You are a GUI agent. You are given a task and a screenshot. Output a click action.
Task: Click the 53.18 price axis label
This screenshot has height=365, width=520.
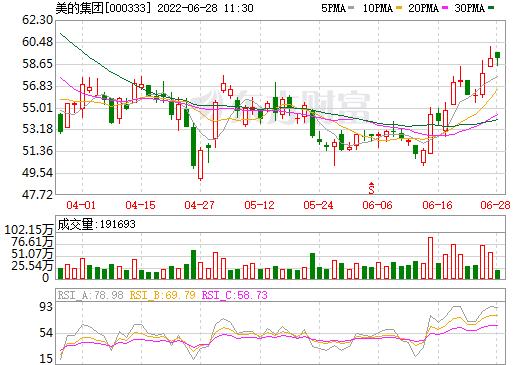click(37, 129)
